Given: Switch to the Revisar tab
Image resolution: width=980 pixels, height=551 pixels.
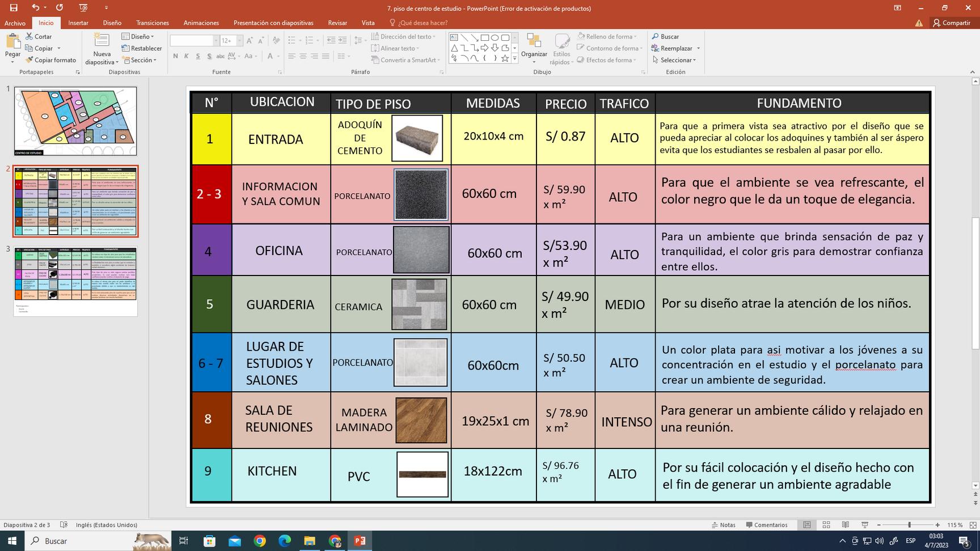Looking at the screenshot, I should [337, 23].
